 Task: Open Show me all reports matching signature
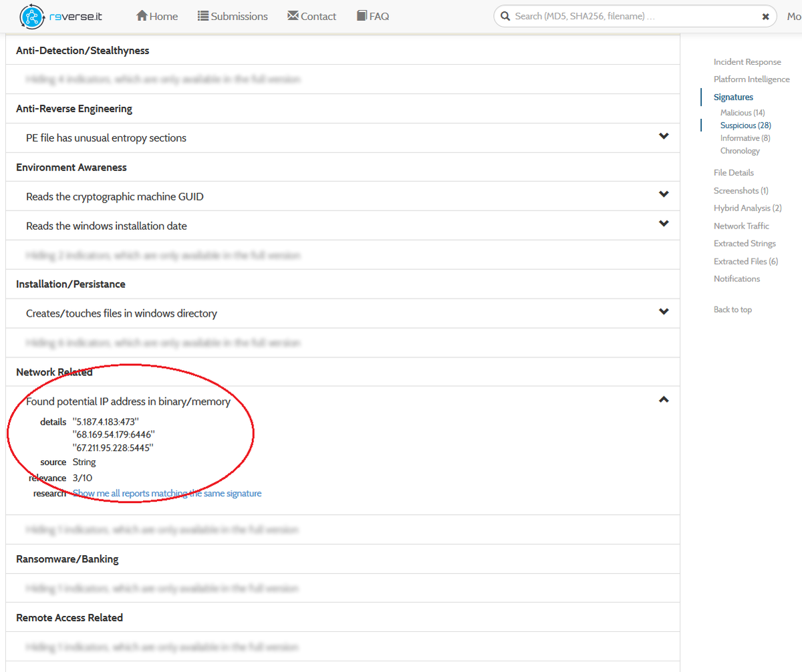coord(167,494)
